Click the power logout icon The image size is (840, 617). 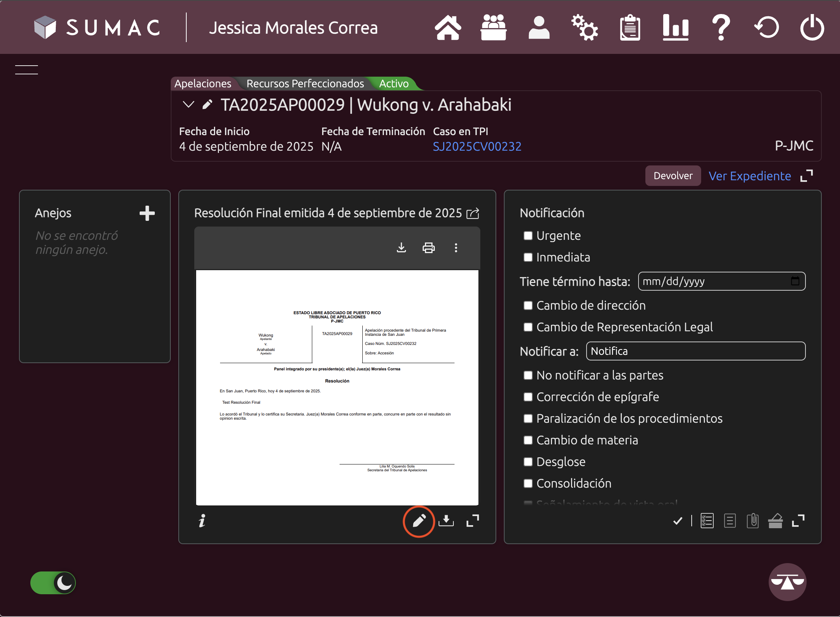(812, 27)
